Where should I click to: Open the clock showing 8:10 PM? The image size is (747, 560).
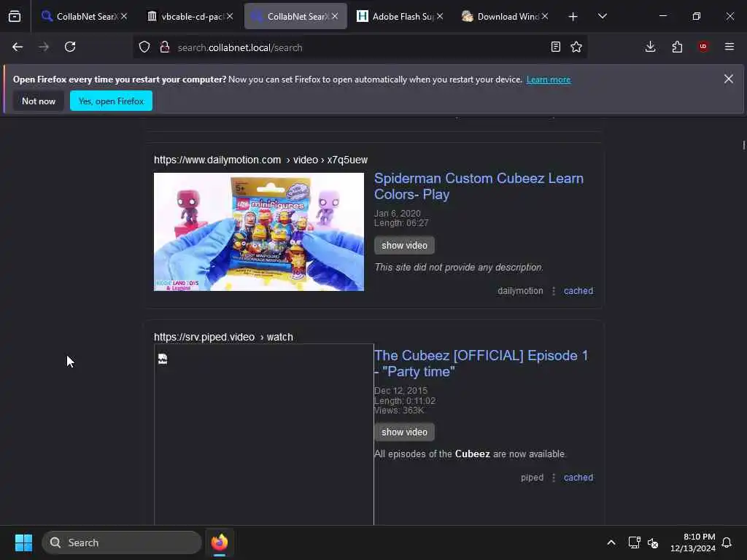692,542
